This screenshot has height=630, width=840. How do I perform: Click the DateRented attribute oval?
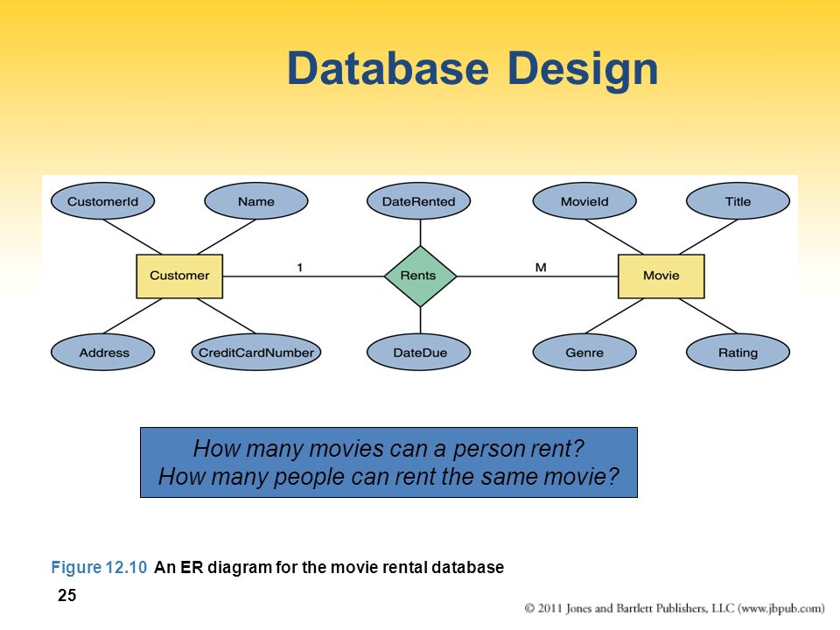[418, 201]
